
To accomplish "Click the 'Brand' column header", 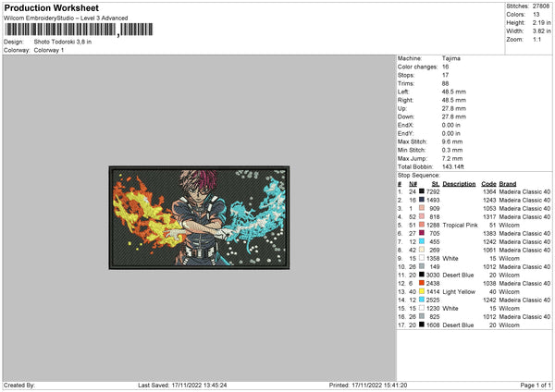I will [508, 184].
